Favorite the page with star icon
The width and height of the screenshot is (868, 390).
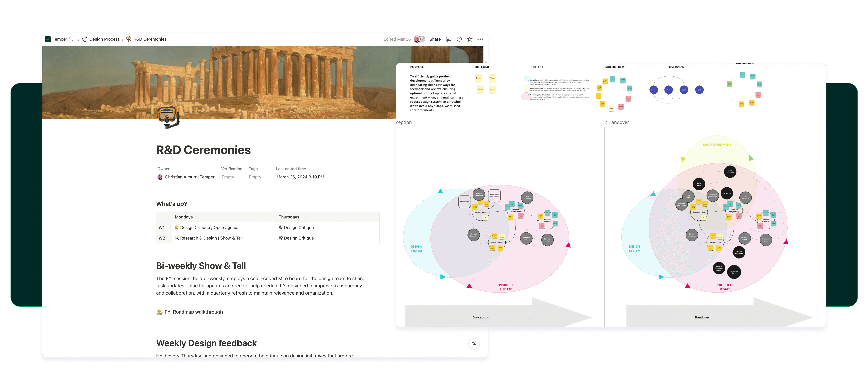(x=470, y=39)
